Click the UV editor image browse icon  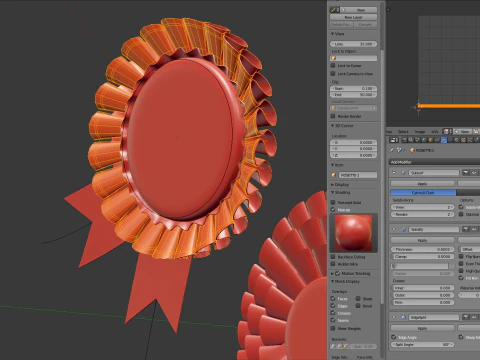tap(446, 132)
